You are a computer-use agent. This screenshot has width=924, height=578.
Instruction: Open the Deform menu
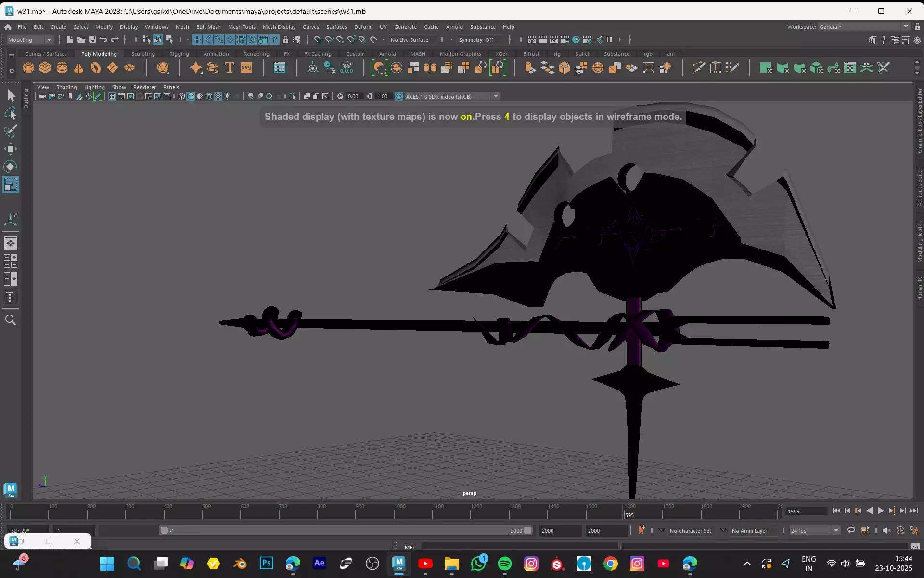point(363,27)
